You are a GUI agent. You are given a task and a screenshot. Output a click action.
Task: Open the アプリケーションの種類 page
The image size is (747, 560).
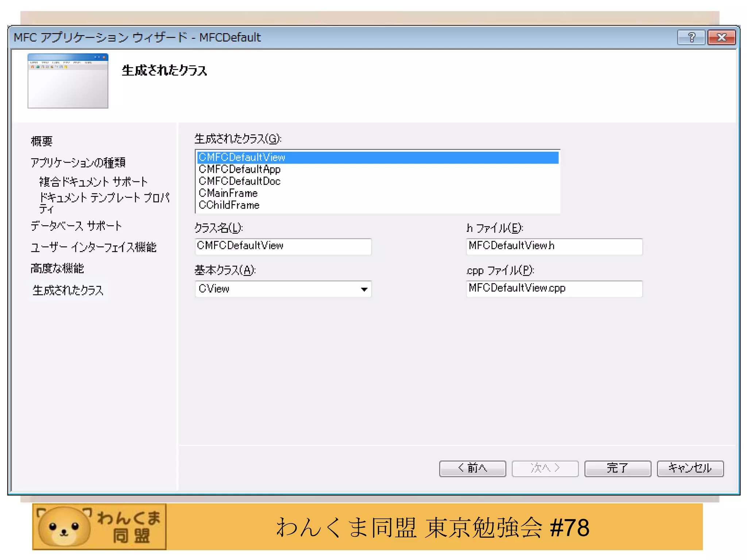[x=78, y=162]
